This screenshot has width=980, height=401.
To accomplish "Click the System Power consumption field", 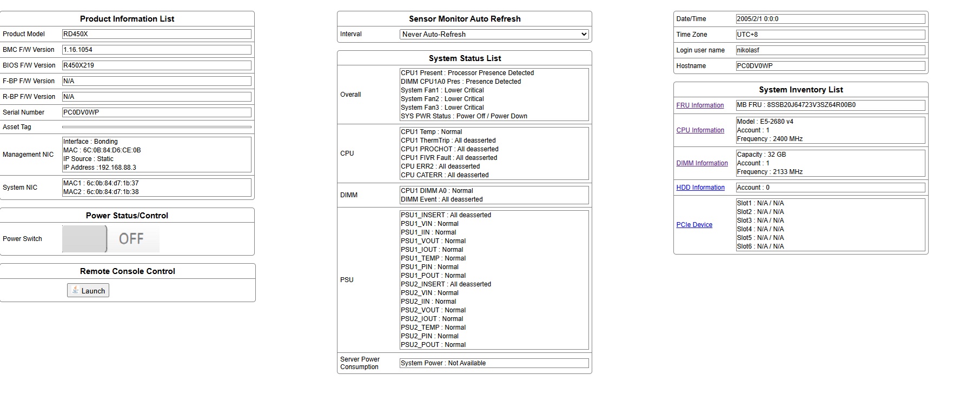I will click(x=494, y=363).
